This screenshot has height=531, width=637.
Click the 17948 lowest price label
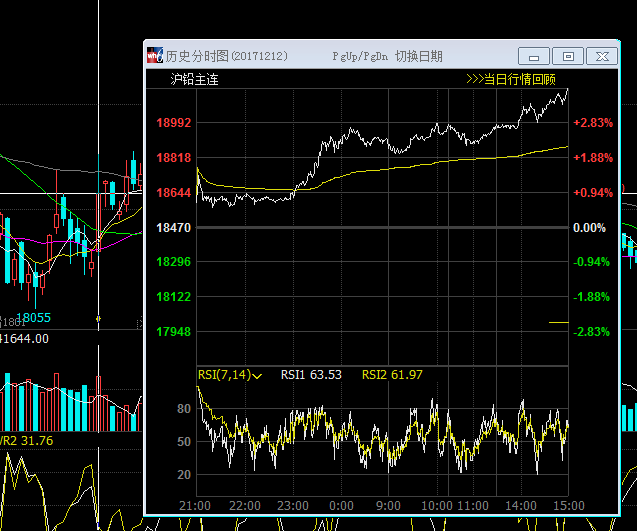coord(174,332)
